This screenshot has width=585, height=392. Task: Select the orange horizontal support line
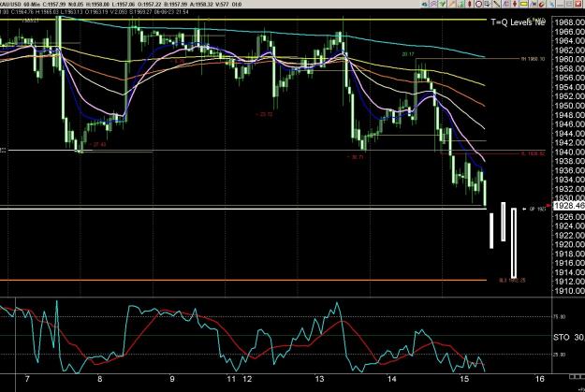(x=242, y=280)
